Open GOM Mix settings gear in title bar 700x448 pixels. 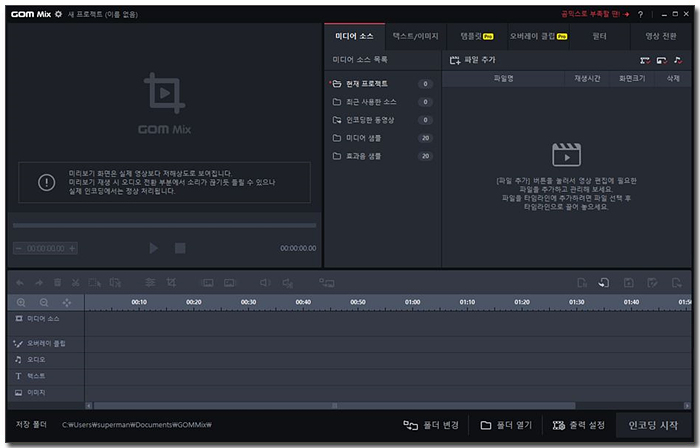coord(58,14)
